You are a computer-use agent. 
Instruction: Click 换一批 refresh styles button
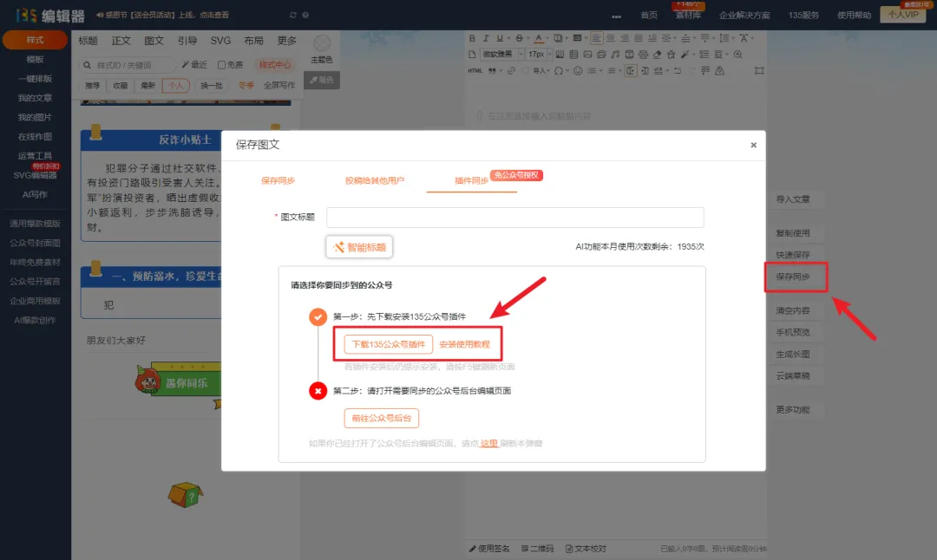pyautogui.click(x=212, y=85)
